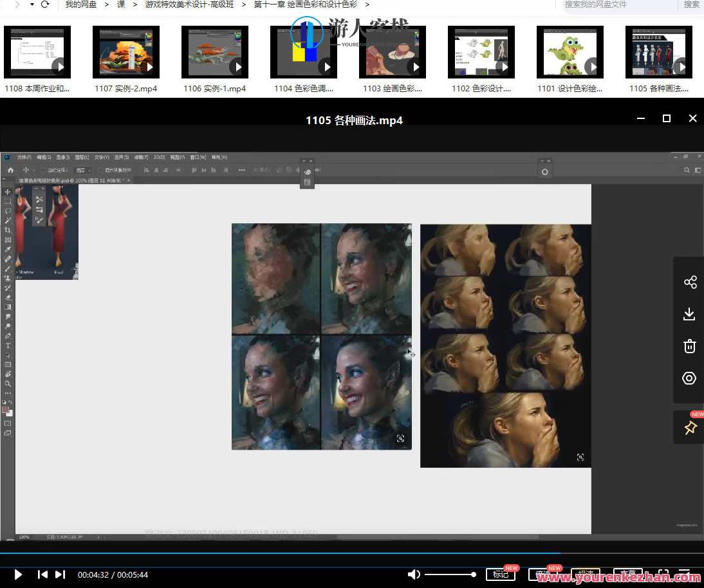Image resolution: width=704 pixels, height=588 pixels.
Task: Click the refresh icon in the top bar
Action: click(44, 5)
